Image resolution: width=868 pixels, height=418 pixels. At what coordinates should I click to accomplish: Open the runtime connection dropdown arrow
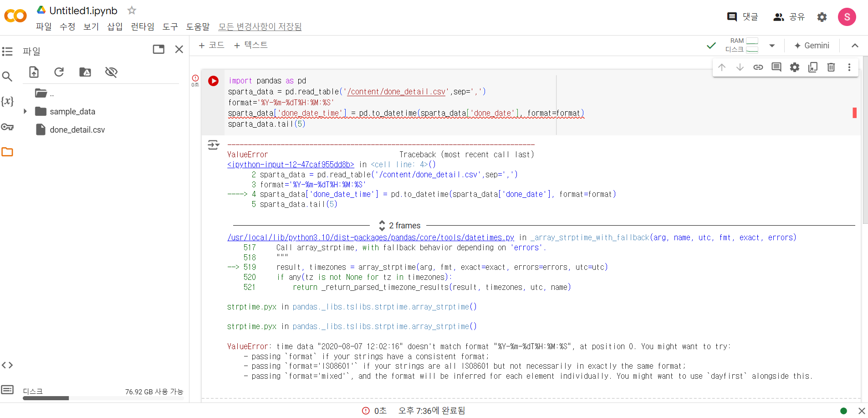[x=772, y=46]
